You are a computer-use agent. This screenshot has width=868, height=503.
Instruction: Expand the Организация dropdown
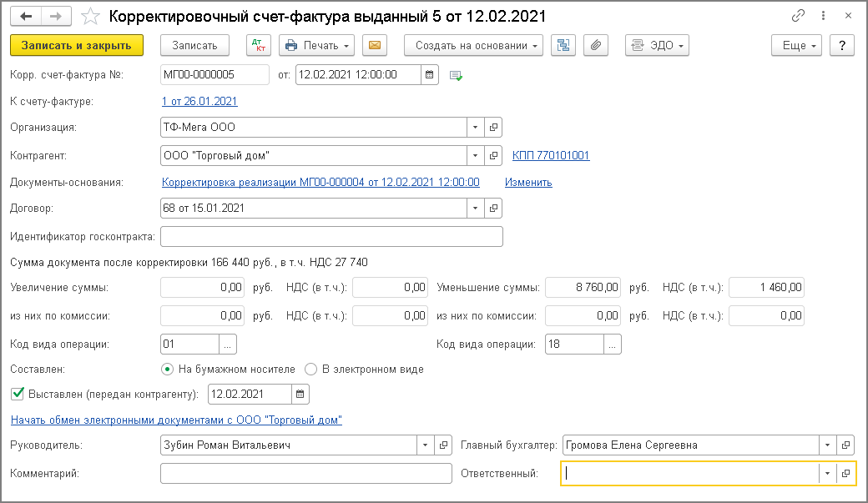pos(475,128)
